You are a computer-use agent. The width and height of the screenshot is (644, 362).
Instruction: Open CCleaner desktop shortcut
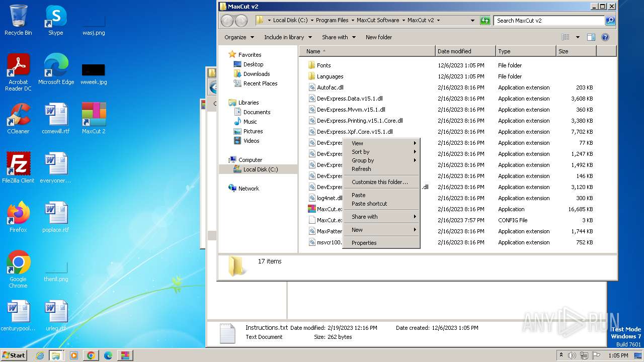pyautogui.click(x=18, y=119)
